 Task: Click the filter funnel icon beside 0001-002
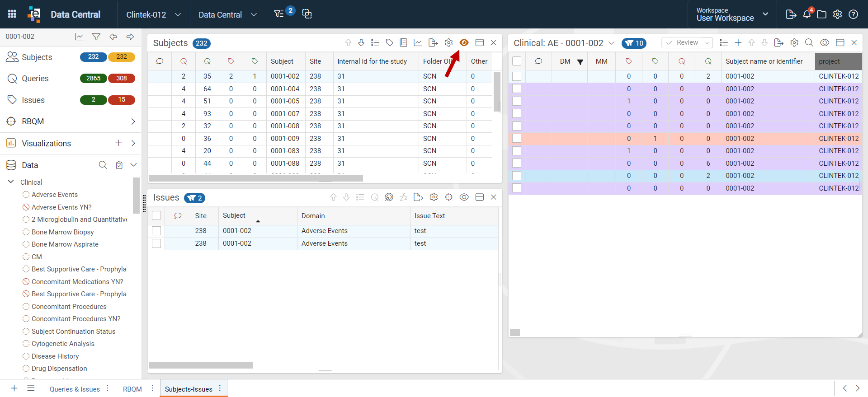[x=96, y=37]
